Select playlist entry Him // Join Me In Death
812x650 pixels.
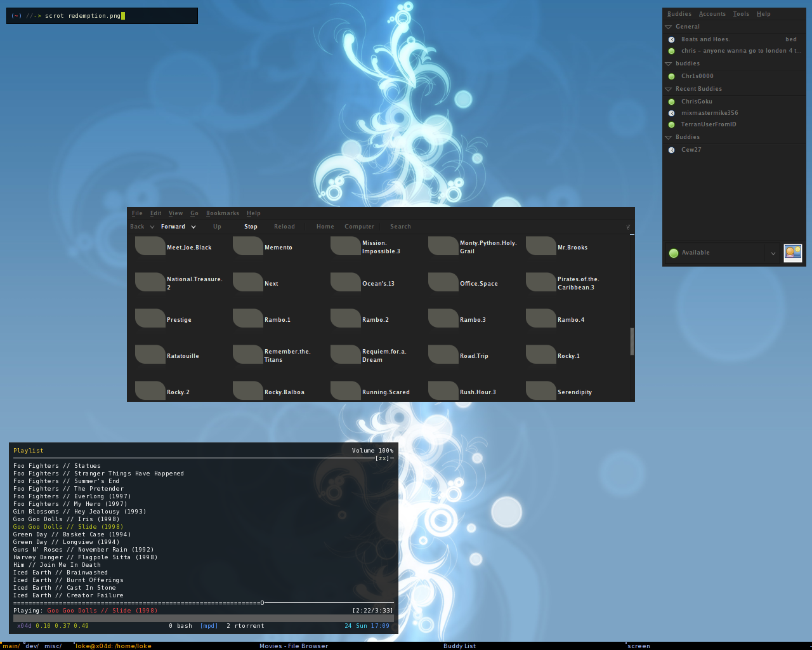point(57,565)
